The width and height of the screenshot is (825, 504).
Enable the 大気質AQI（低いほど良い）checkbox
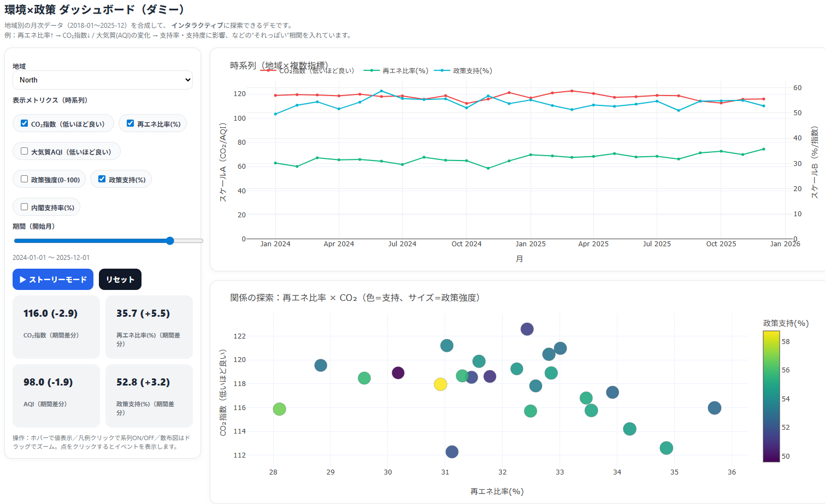(x=24, y=151)
